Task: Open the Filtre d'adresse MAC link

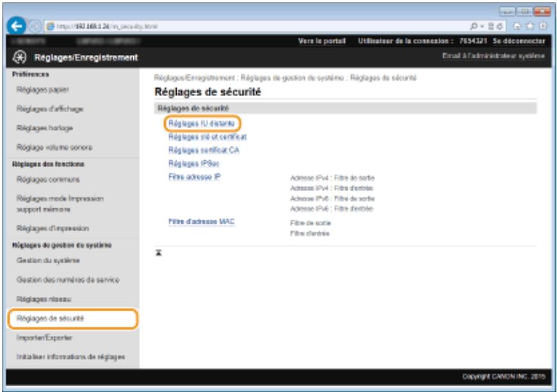Action: [x=202, y=222]
